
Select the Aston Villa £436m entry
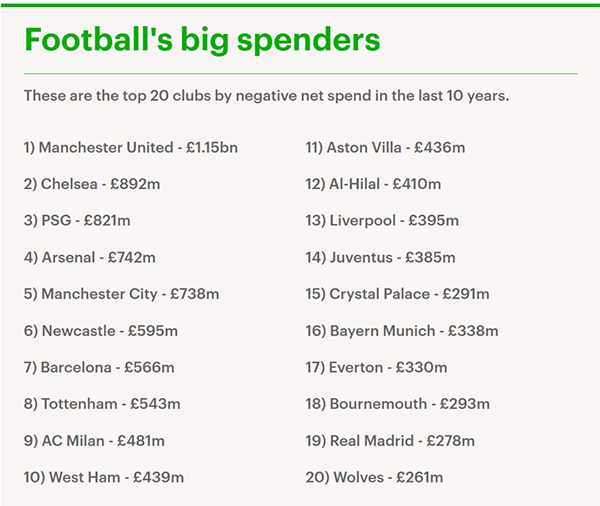pos(385,148)
